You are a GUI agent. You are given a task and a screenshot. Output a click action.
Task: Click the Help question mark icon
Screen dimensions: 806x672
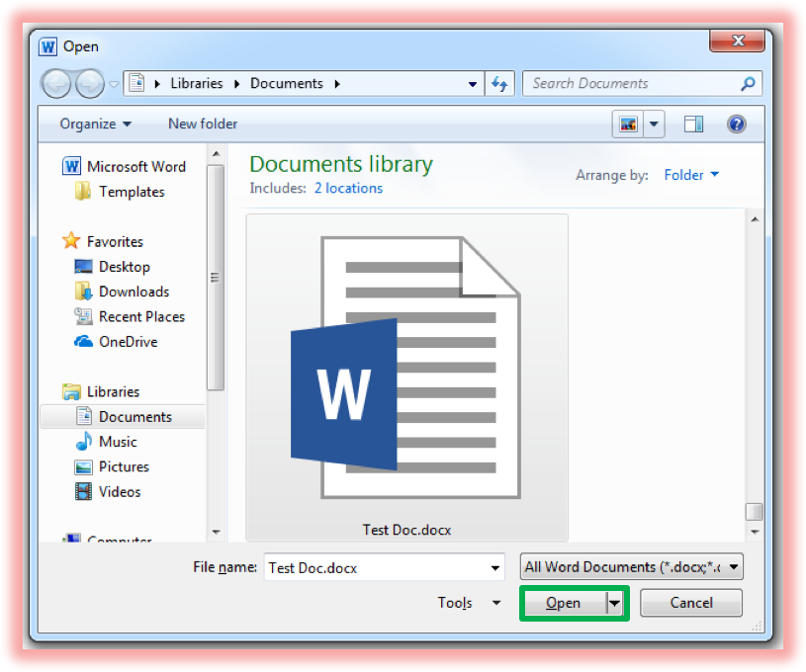736,124
